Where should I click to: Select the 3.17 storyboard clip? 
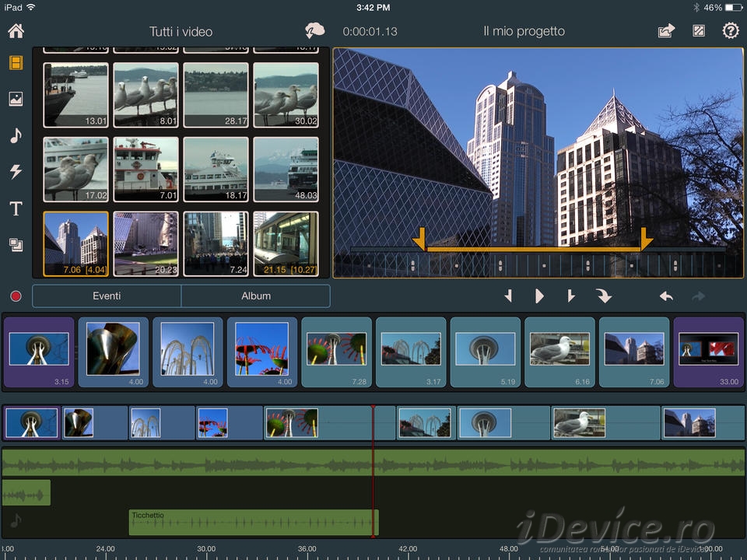point(411,352)
